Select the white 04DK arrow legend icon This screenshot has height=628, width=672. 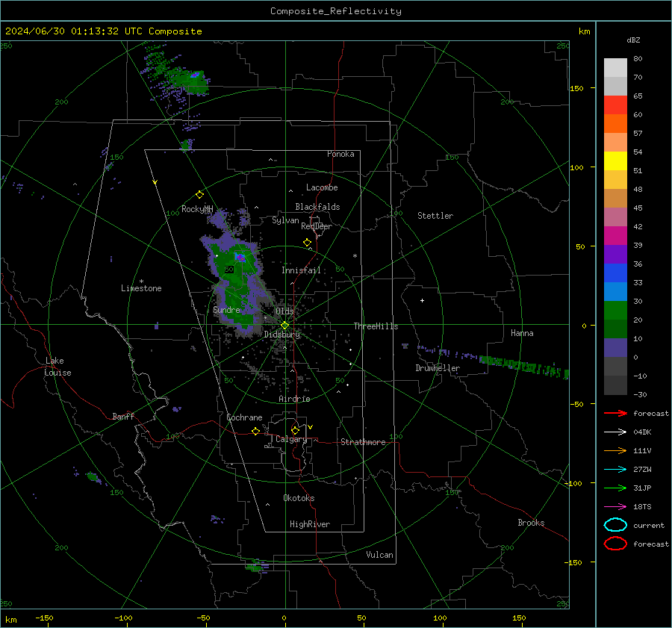pyautogui.click(x=615, y=432)
